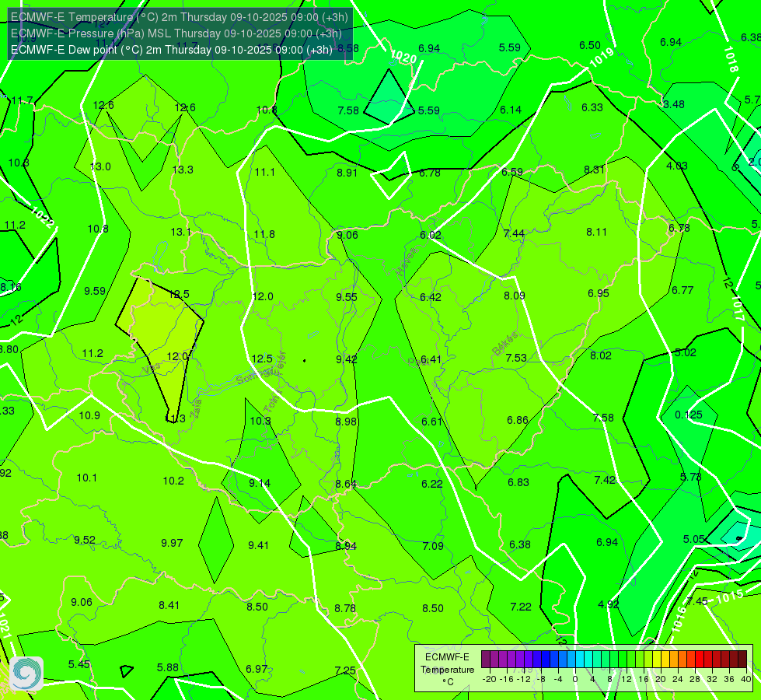Click the 8.02 temperature value
The width and height of the screenshot is (761, 700).
pyautogui.click(x=601, y=355)
